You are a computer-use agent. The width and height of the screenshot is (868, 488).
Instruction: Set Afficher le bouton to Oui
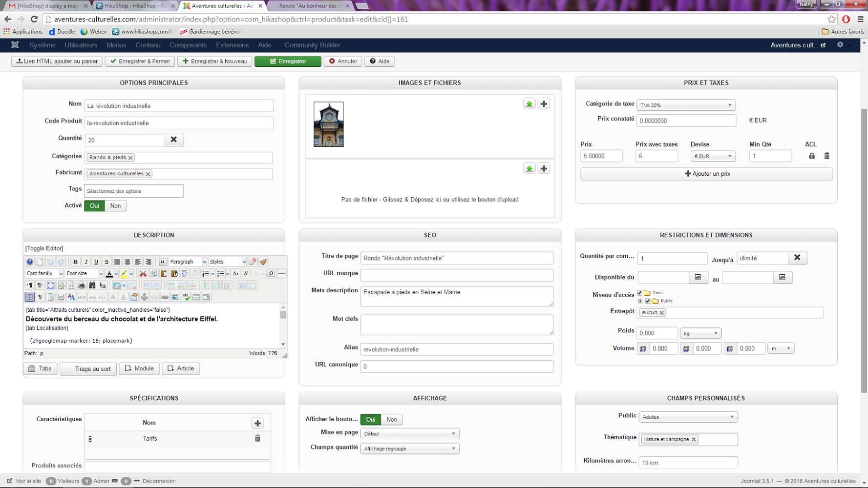click(x=371, y=420)
